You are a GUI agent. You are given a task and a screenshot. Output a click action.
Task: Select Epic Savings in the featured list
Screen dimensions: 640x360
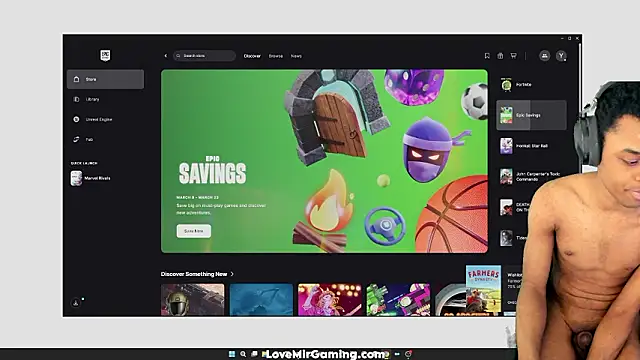pyautogui.click(x=531, y=115)
